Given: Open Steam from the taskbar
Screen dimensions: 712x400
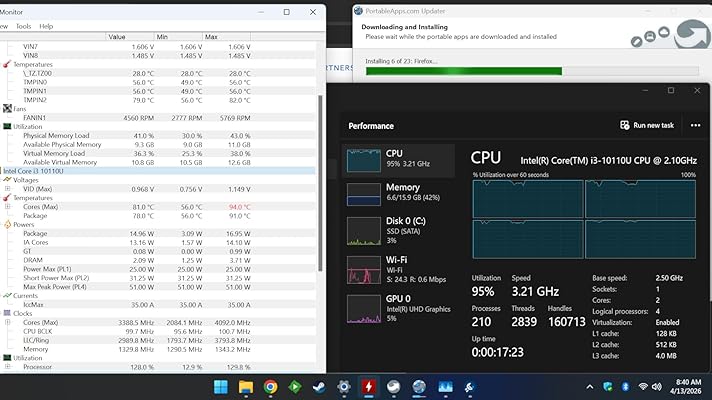Looking at the screenshot, I should pos(319,386).
